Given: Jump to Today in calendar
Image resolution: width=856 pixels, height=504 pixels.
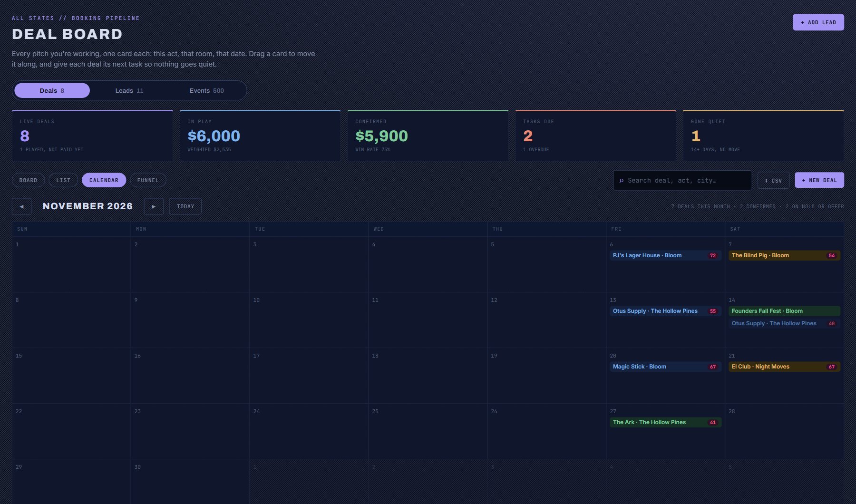Looking at the screenshot, I should (185, 206).
